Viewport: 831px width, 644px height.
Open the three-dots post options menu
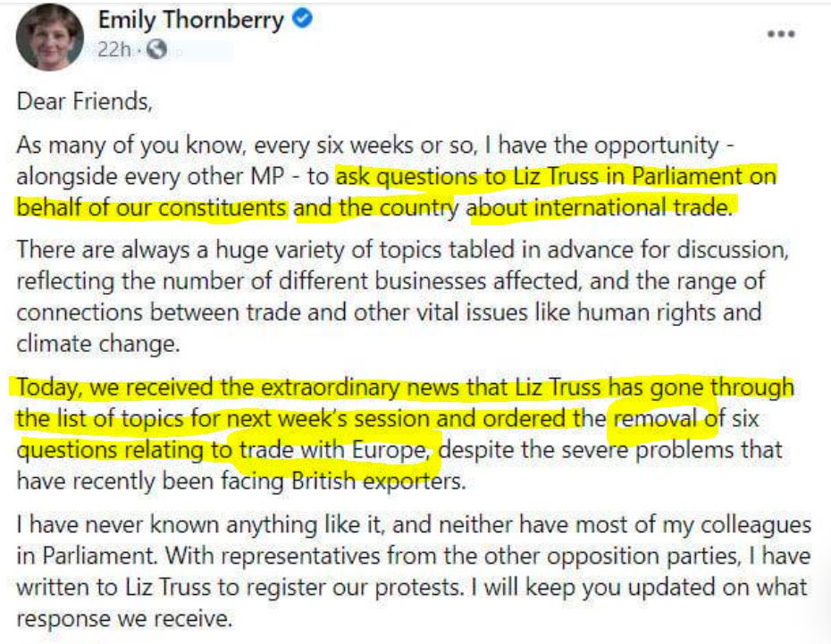(781, 34)
